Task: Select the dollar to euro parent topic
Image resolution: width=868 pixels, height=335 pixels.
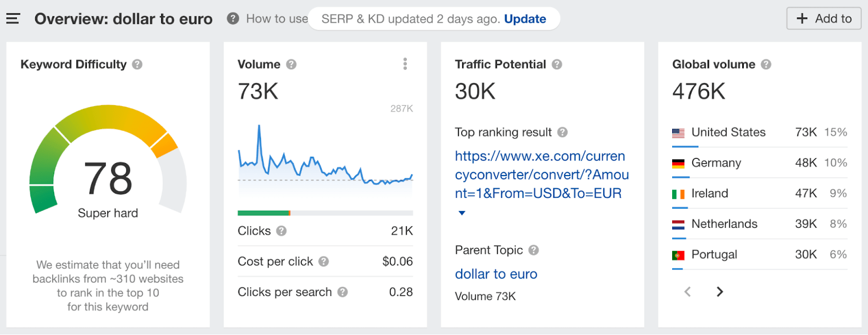Action: 495,274
